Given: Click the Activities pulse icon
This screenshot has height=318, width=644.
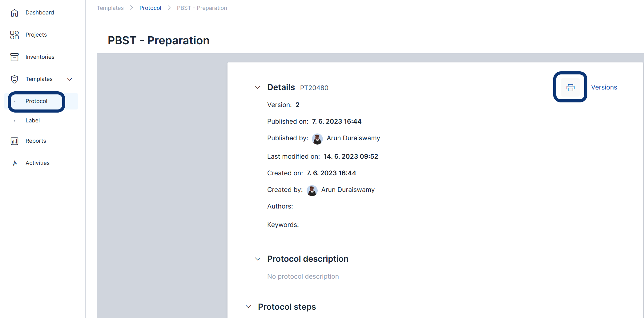Looking at the screenshot, I should coord(14,163).
